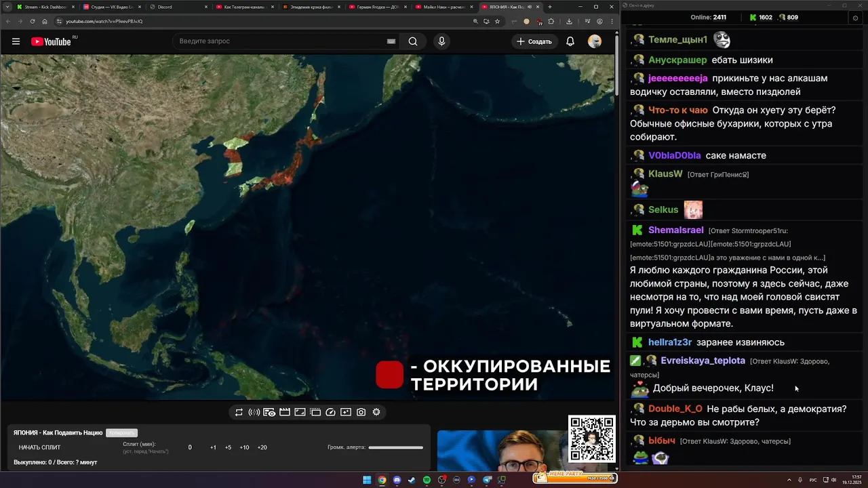Toggle loop icon in player extension toolbar
This screenshot has width=868, height=488.
pos(239,412)
